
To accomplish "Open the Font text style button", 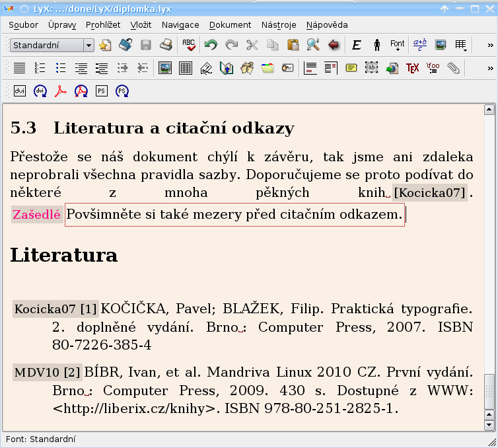I will coord(398,45).
